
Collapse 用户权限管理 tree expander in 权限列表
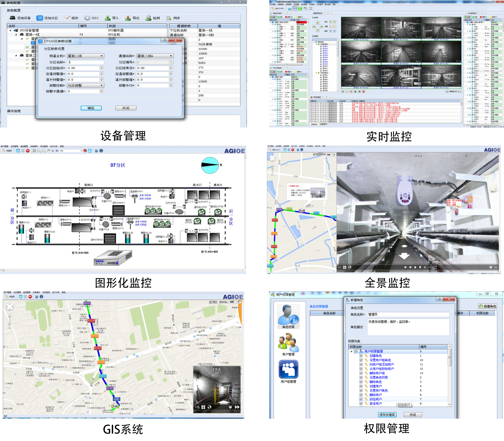[351, 351]
